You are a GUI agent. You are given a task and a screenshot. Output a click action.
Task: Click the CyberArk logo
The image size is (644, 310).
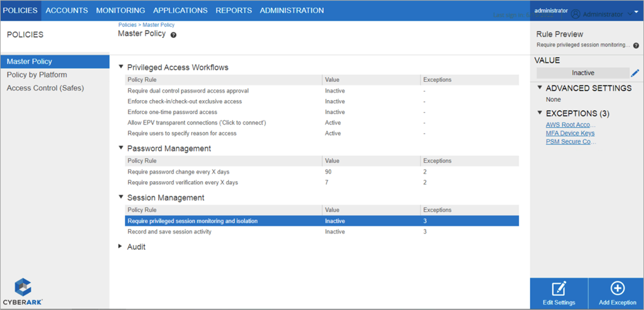(x=23, y=291)
